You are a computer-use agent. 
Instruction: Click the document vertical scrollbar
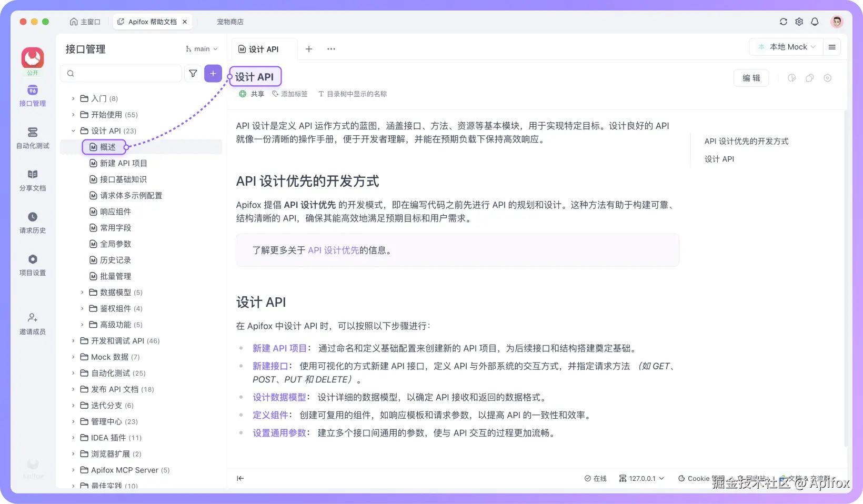pos(846,278)
